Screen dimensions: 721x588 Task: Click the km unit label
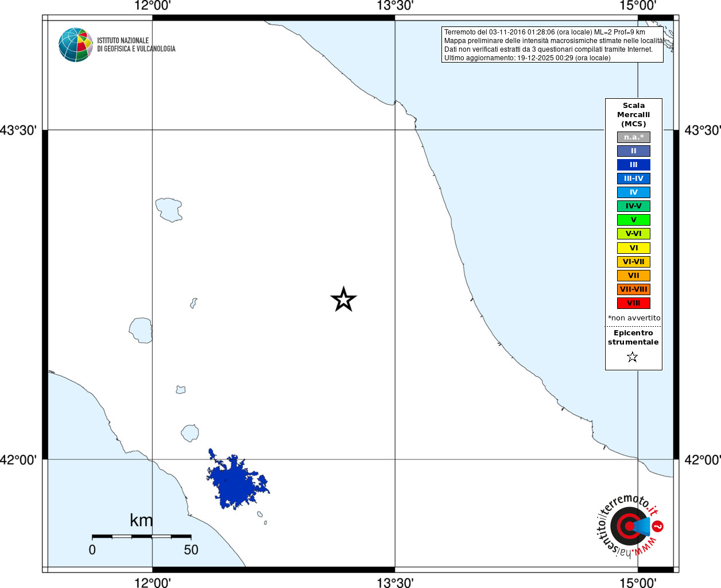(141, 520)
